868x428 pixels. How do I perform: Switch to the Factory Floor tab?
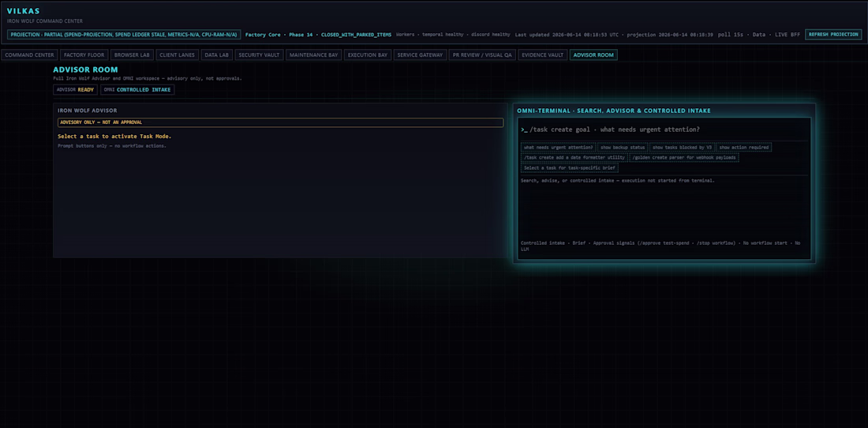point(84,54)
